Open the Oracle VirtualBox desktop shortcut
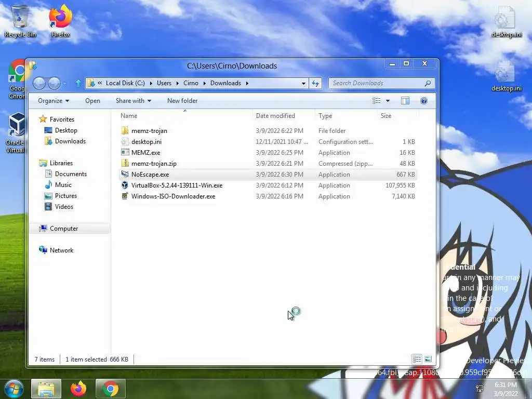This screenshot has height=399, width=532. pyautogui.click(x=16, y=134)
